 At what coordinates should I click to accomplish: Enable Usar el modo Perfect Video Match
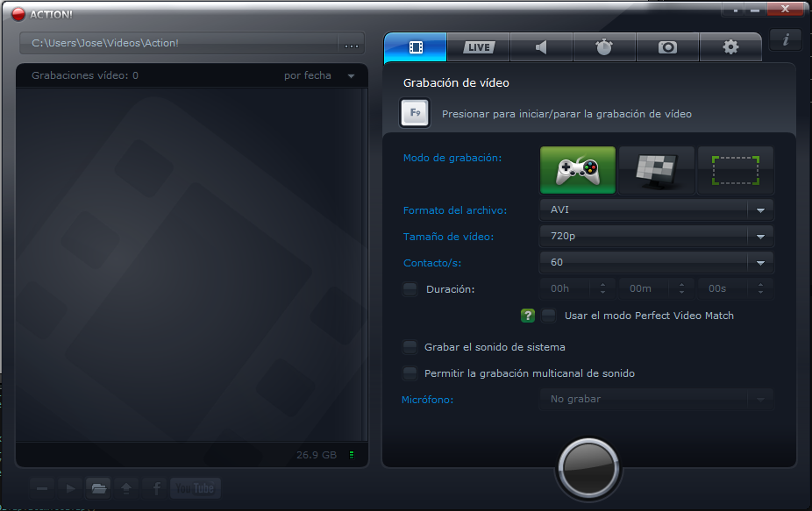point(548,316)
